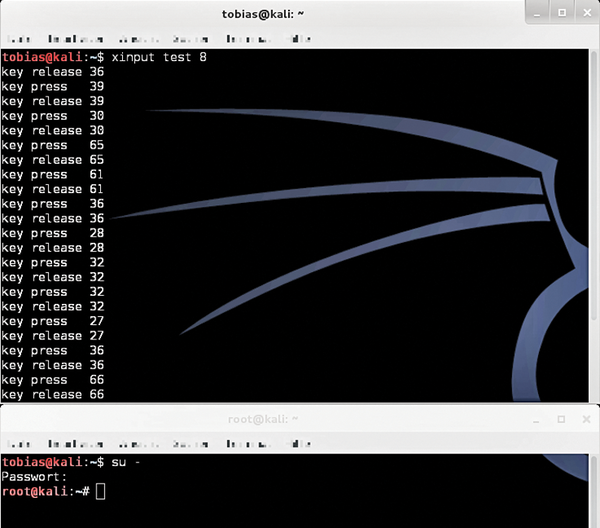The height and width of the screenshot is (528, 600).
Task: Click the block cursor after root@kali prompt
Action: pos(100,492)
